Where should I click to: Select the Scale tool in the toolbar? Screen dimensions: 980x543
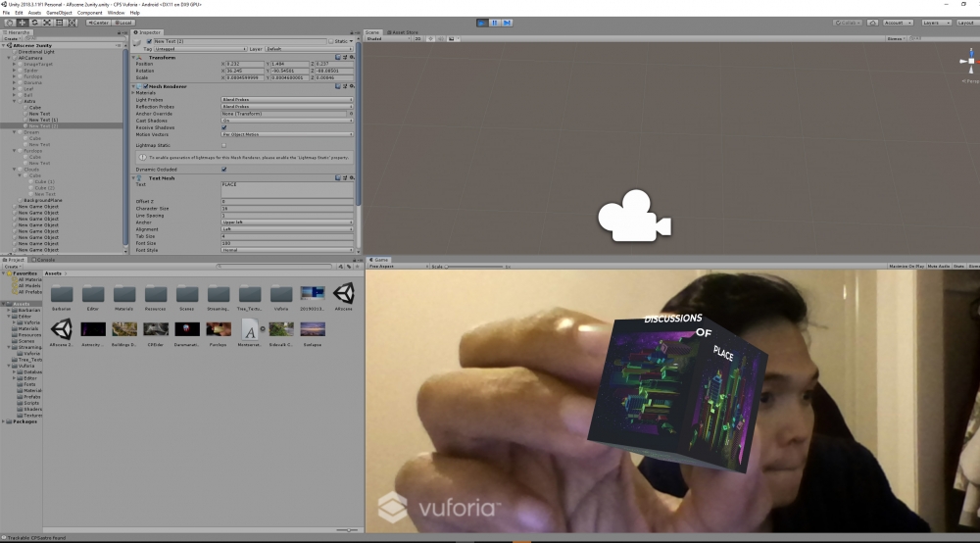pyautogui.click(x=47, y=22)
